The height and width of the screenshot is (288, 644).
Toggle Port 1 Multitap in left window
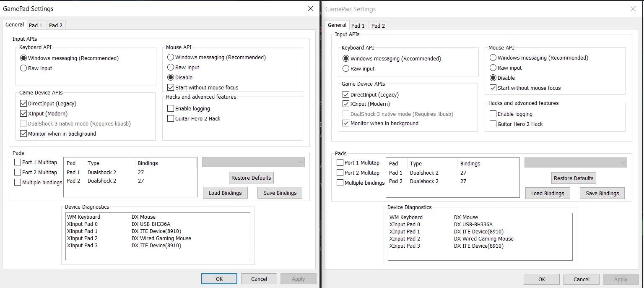pyautogui.click(x=18, y=162)
